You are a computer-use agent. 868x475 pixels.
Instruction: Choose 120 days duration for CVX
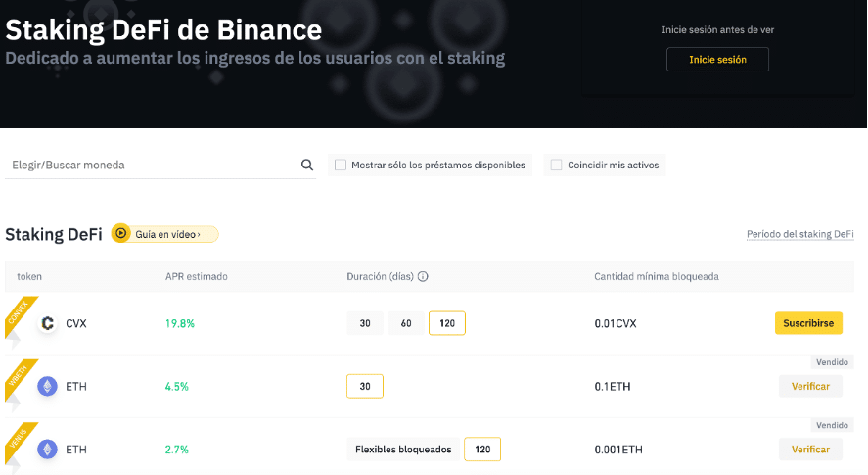coord(447,323)
